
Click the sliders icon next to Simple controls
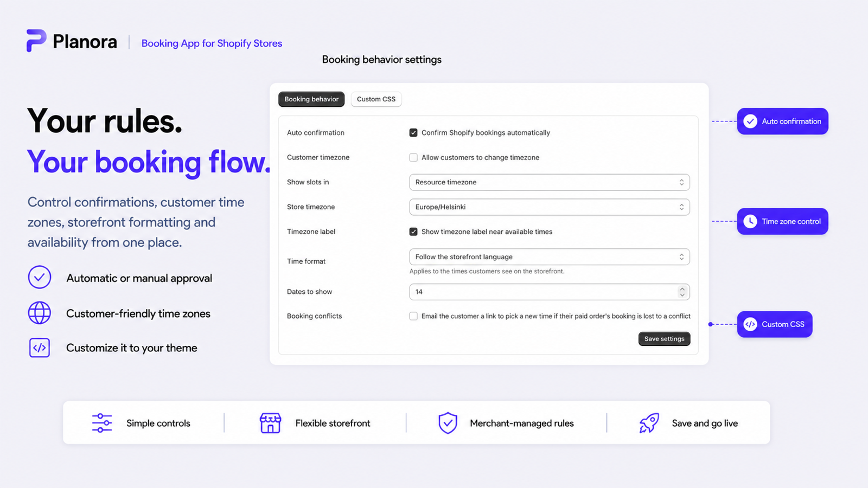coord(102,423)
